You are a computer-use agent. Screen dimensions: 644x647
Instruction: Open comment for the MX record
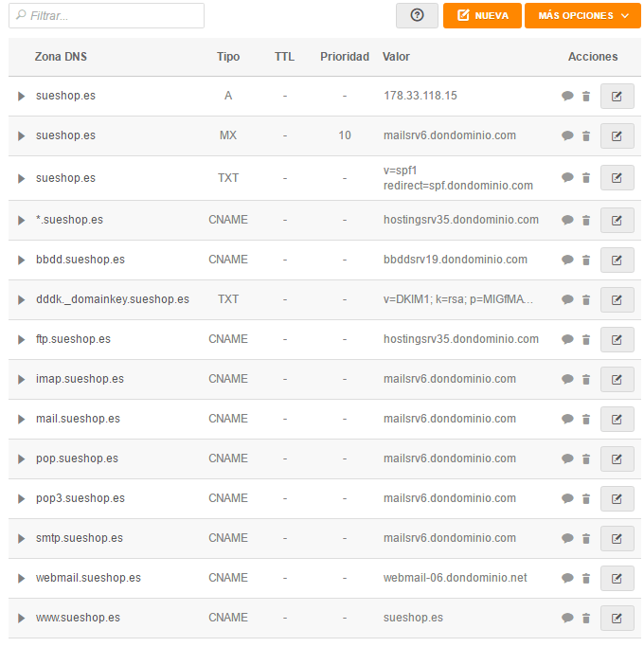[x=567, y=135]
